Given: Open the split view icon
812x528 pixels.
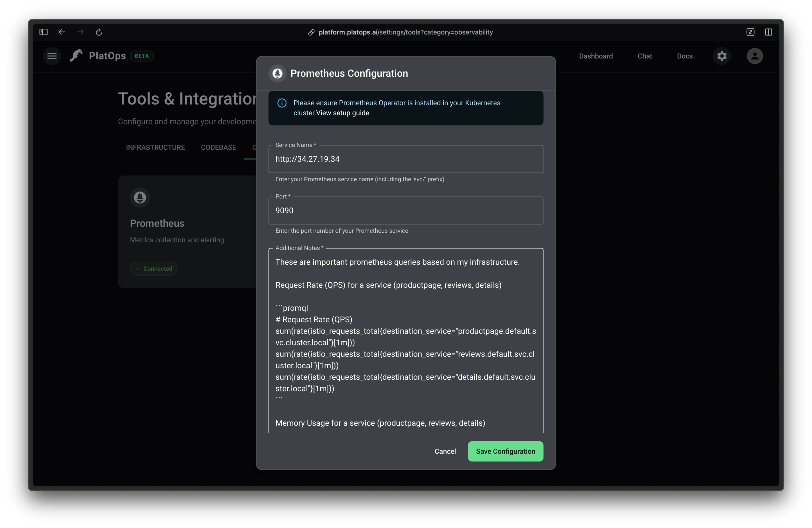Looking at the screenshot, I should point(768,32).
